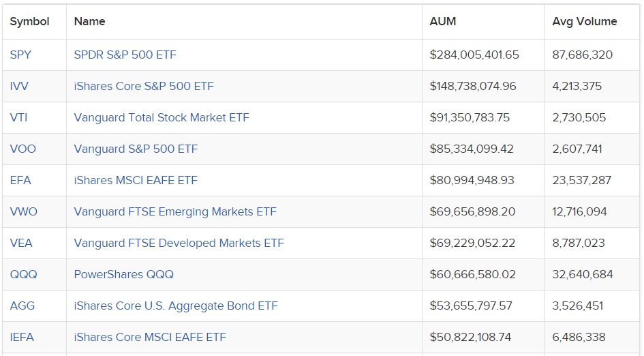Viewport: 644px width, 356px height.
Task: Click iShares MSCI EAFE ETF name
Action: [x=136, y=180]
